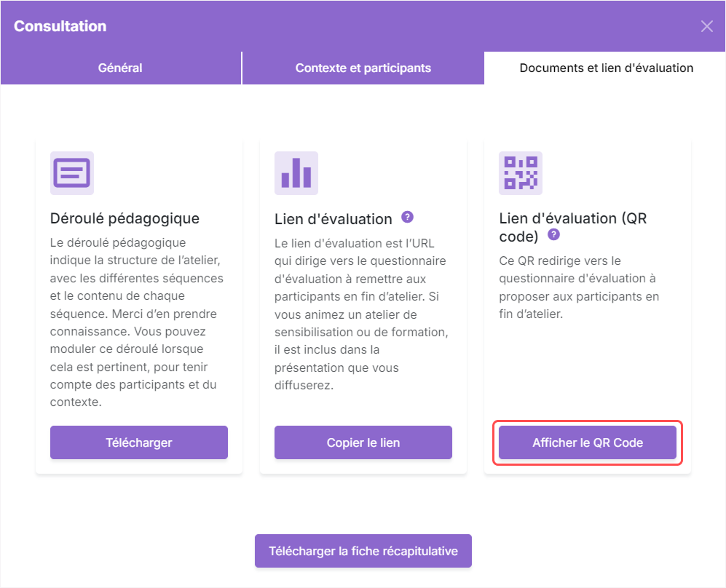Open help tooltip next to Lien d'évaluation
This screenshot has height=588, width=726.
pos(408,217)
